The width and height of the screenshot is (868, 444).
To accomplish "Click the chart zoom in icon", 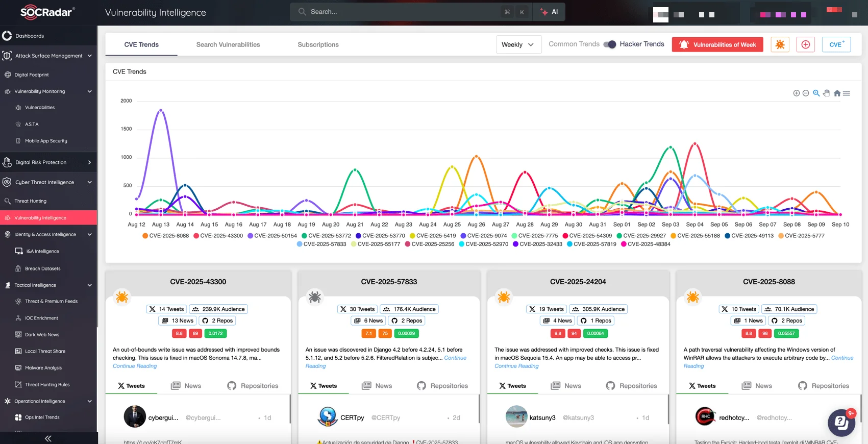I will coord(796,93).
